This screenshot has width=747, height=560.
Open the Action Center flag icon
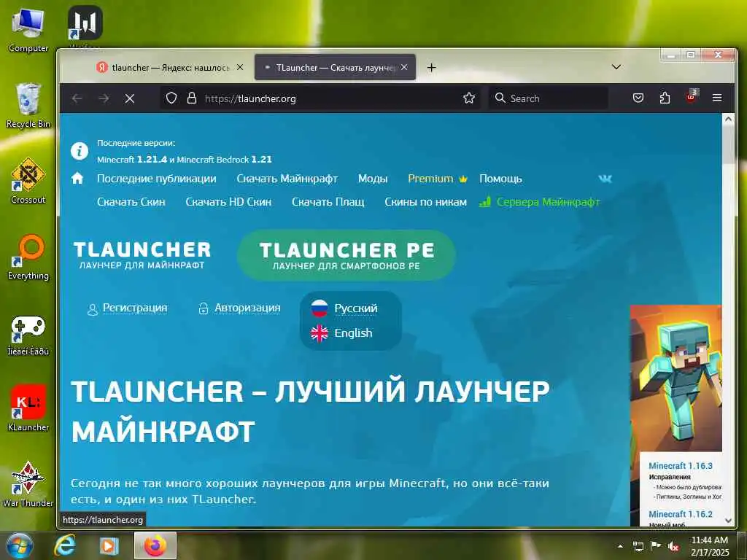(x=656, y=546)
